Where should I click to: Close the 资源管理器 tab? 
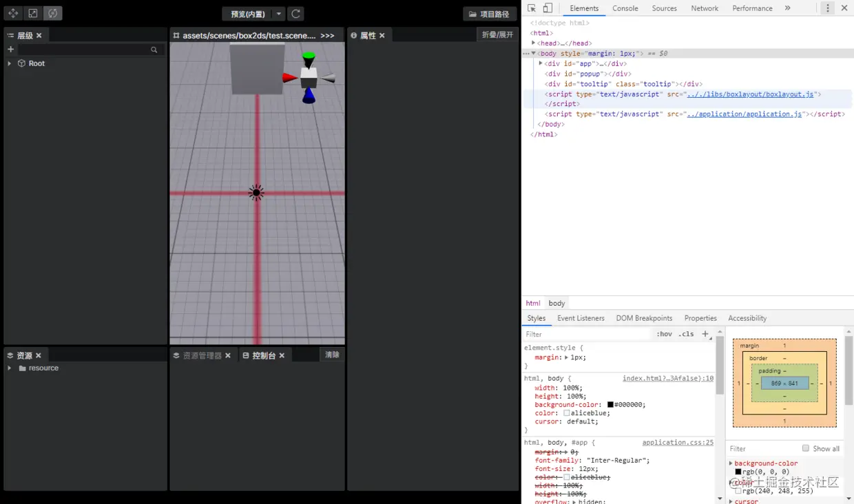click(x=228, y=356)
